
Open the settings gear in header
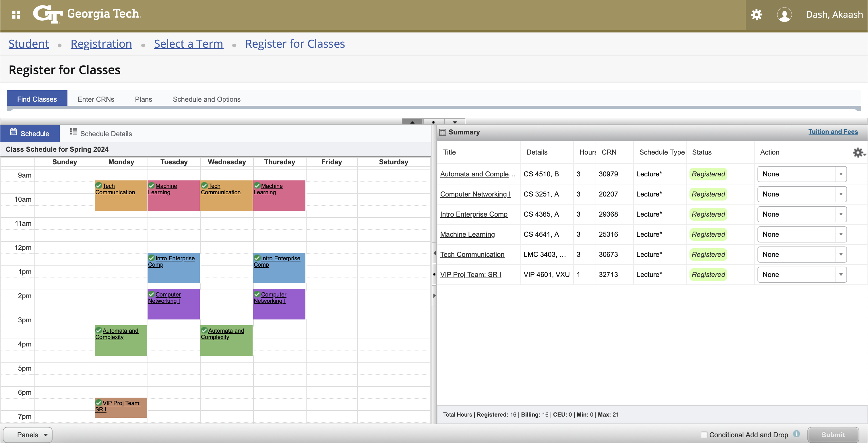tap(756, 14)
